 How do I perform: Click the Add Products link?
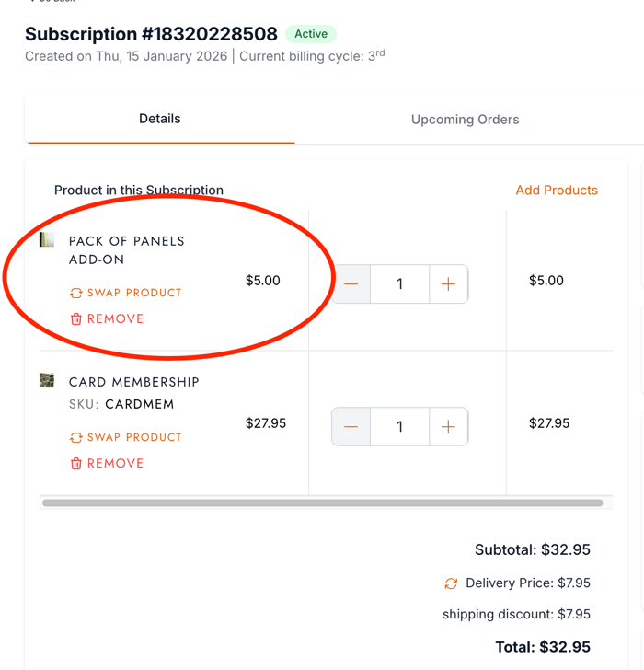(557, 191)
